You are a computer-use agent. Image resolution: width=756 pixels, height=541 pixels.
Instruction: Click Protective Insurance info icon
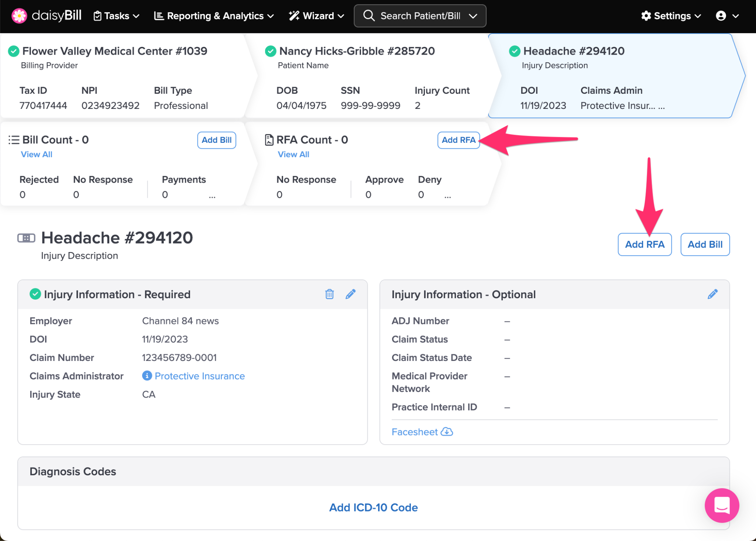click(147, 376)
